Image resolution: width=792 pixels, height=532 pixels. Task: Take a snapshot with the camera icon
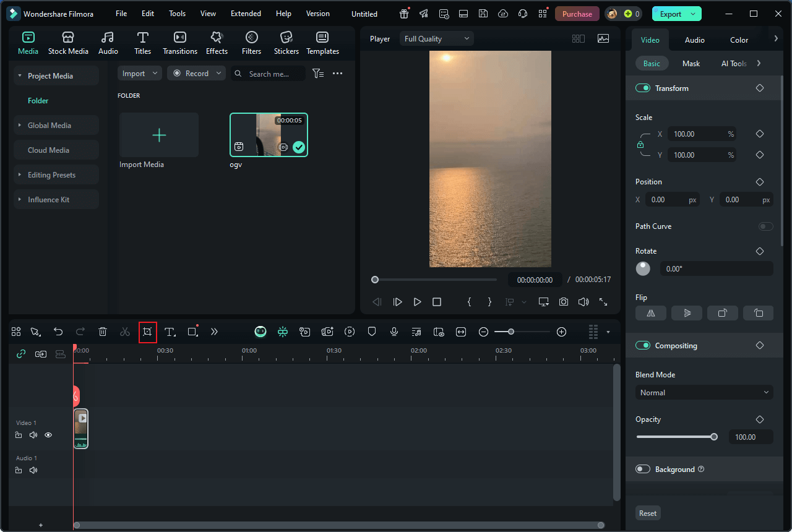click(x=563, y=302)
